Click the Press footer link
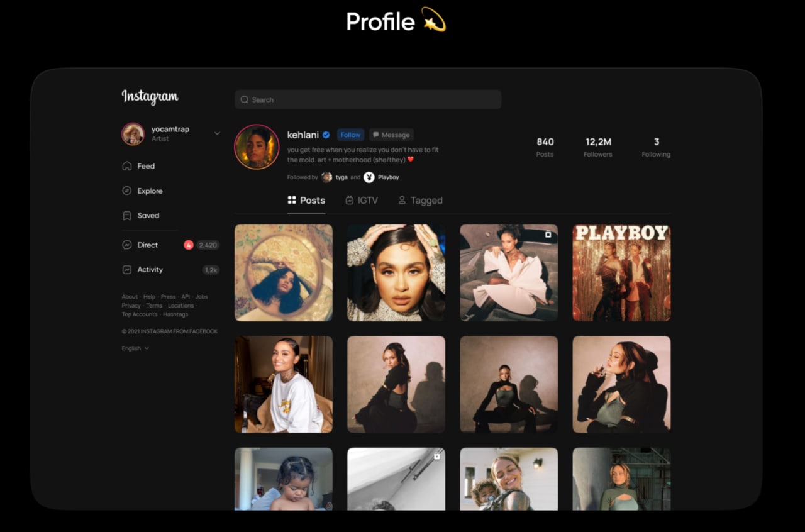The width and height of the screenshot is (805, 532). click(x=168, y=297)
